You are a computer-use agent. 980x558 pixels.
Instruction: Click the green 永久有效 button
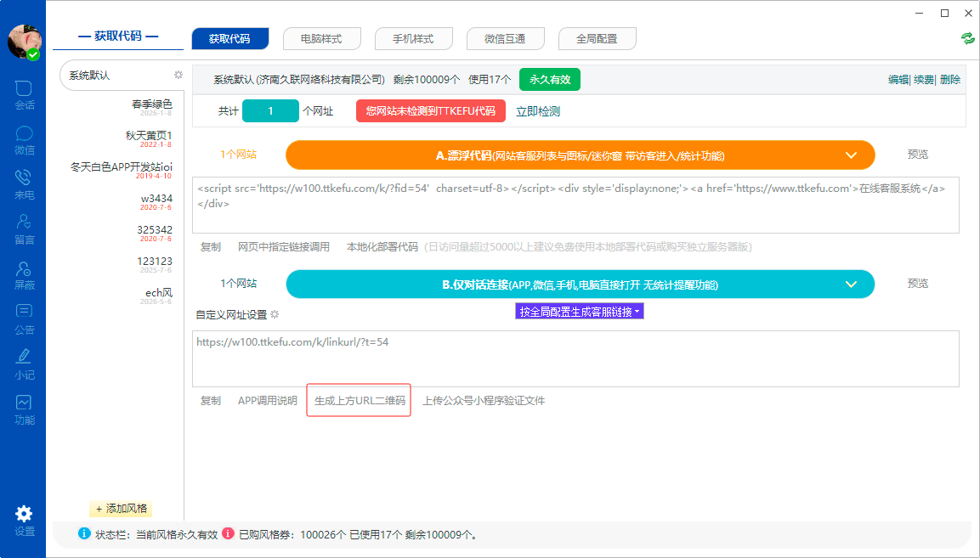tap(550, 79)
